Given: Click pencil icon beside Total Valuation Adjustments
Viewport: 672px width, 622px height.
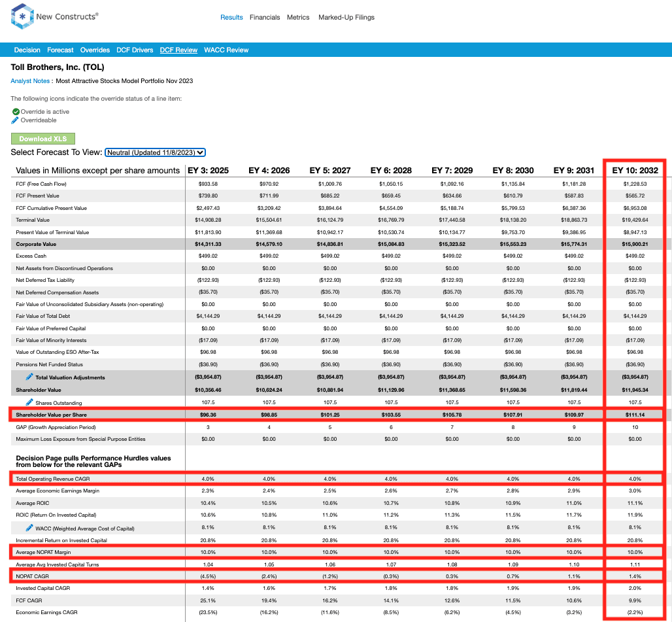Looking at the screenshot, I should (x=29, y=376).
